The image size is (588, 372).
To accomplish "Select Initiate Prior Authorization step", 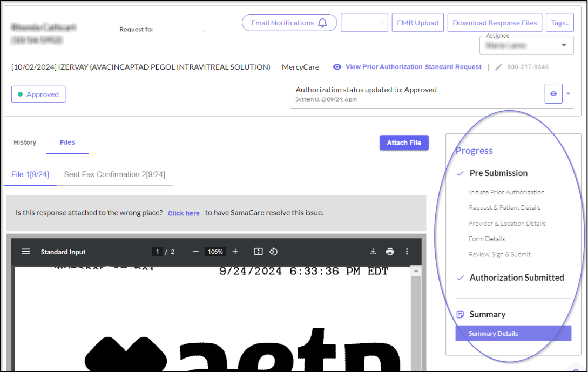I will tap(506, 192).
